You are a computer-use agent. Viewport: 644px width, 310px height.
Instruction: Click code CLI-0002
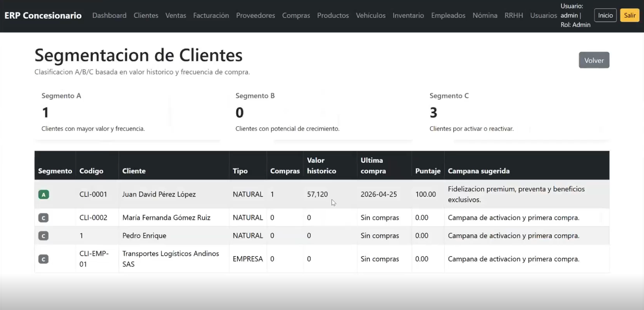93,217
